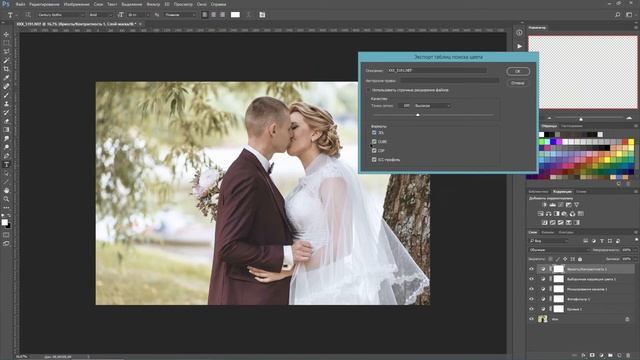640x360 pixels.
Task: Toggle the Character panel icon in options bar
Action: 262,15
